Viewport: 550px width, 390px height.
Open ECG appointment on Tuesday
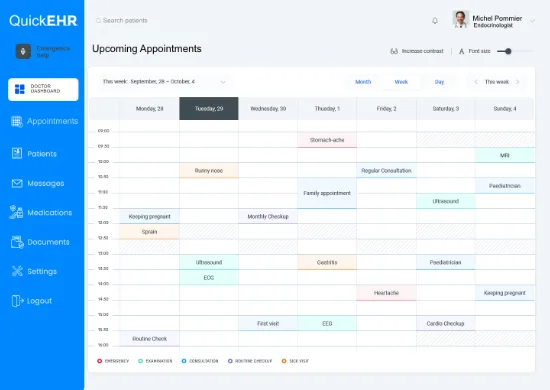(x=209, y=278)
